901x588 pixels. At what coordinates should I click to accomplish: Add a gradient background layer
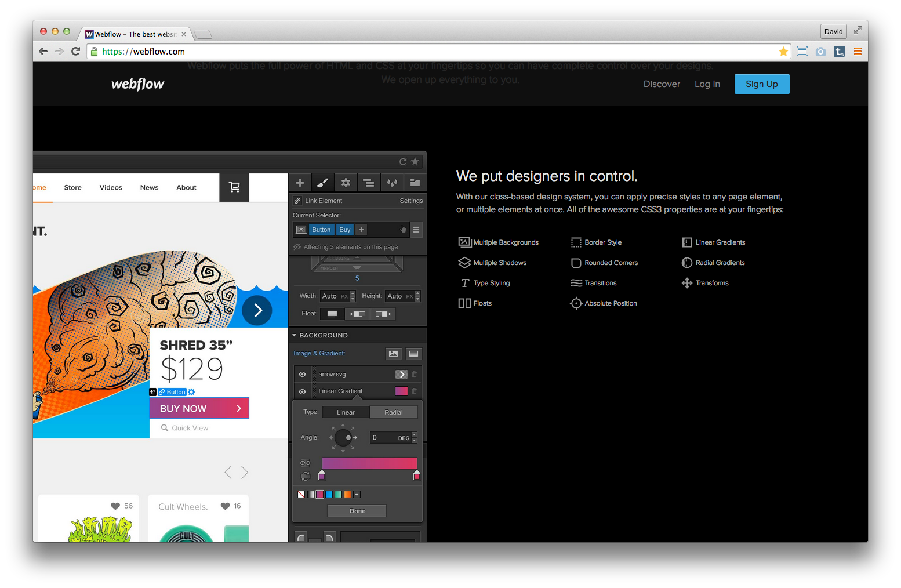413,354
